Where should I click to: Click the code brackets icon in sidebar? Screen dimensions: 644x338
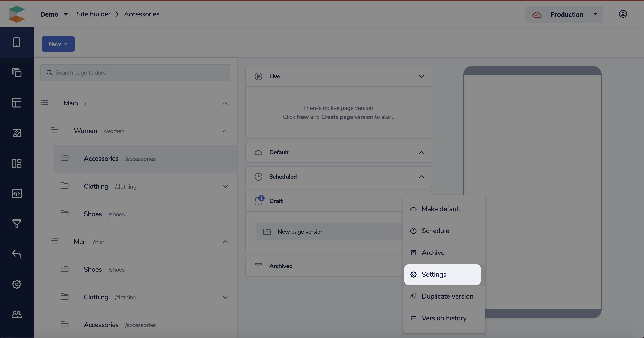point(17,194)
